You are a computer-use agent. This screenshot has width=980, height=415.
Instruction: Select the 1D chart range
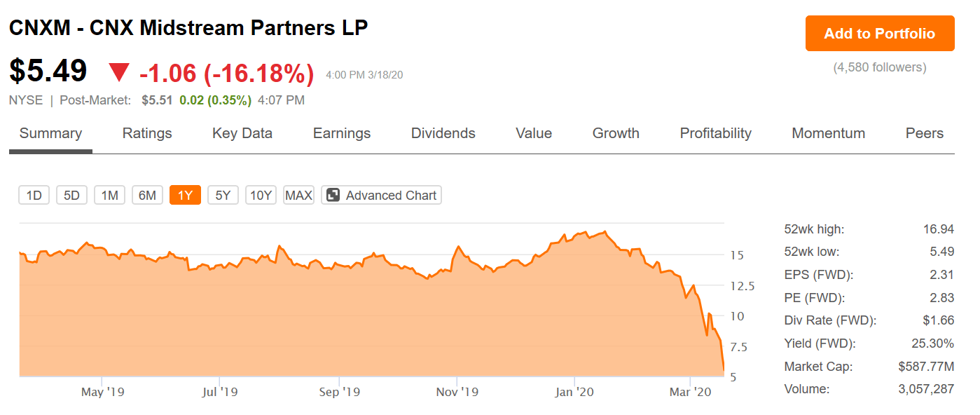click(34, 196)
